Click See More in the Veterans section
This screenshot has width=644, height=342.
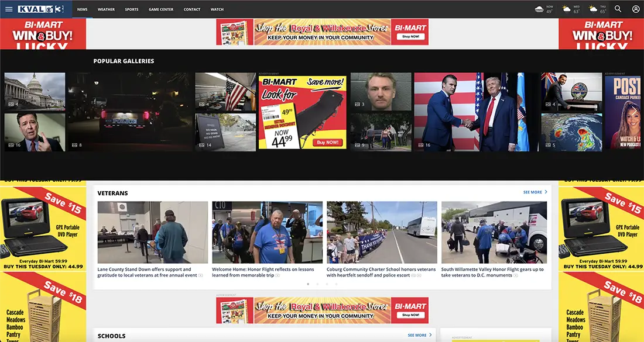pyautogui.click(x=533, y=192)
